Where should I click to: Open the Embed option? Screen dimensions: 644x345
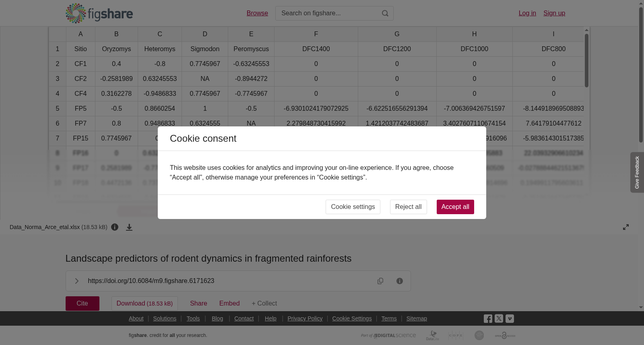tap(229, 304)
